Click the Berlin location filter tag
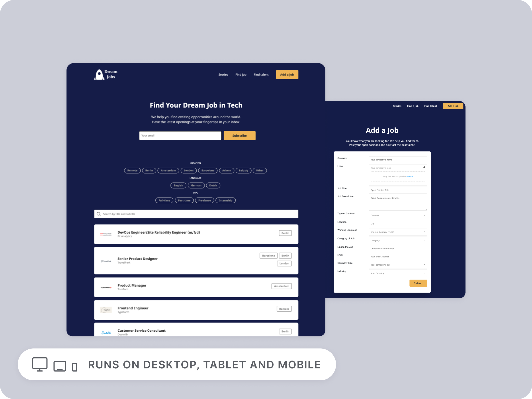This screenshot has height=399, width=532. click(x=148, y=170)
